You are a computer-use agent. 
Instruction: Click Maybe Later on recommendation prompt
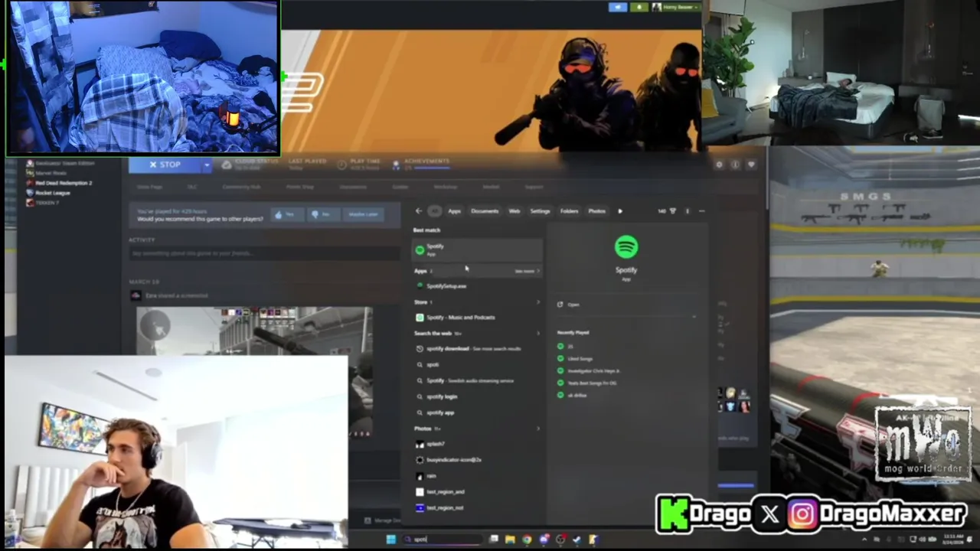362,215
